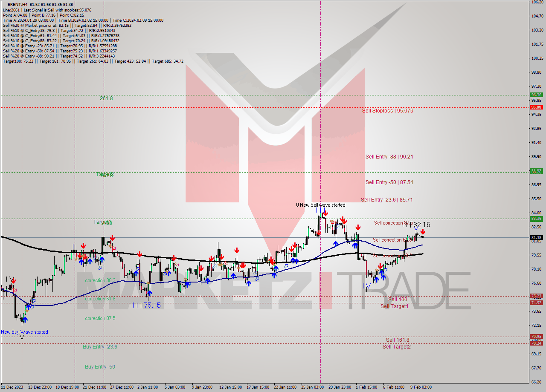Click the 95.08 red price tag
Image resolution: width=546 pixels, height=392 pixels.
536,107
